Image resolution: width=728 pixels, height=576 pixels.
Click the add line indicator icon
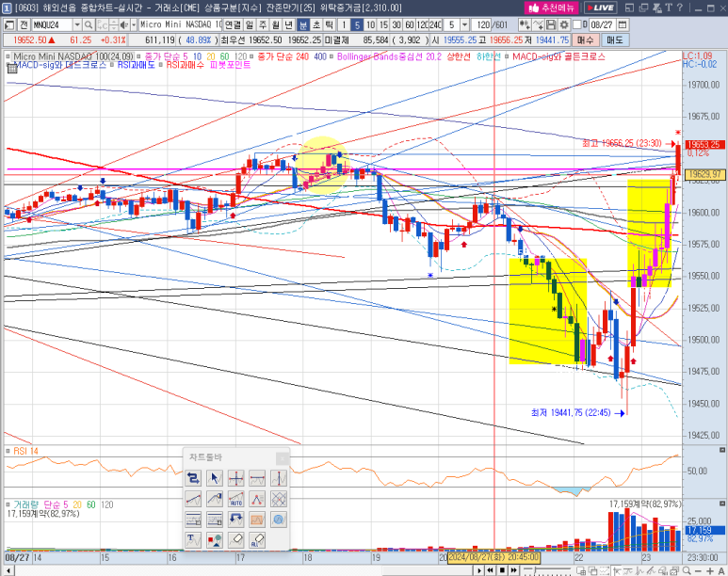[x=538, y=25]
